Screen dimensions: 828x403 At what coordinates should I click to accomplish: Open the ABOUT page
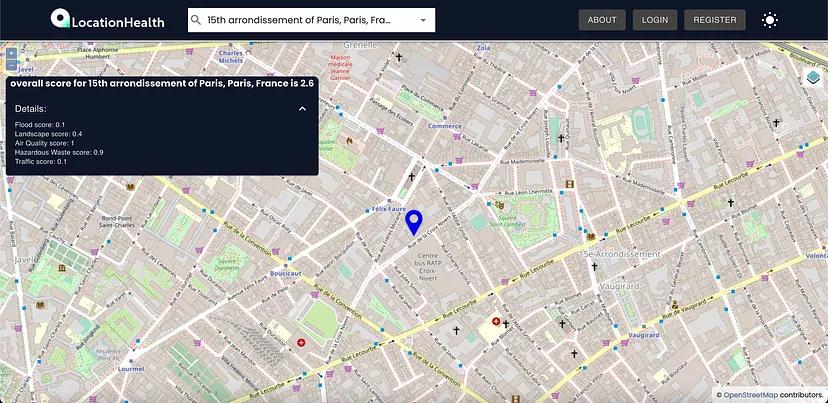602,20
